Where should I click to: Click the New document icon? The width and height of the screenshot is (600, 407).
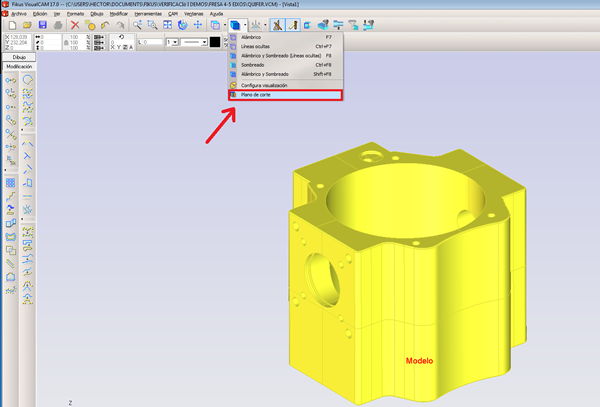click(10, 24)
